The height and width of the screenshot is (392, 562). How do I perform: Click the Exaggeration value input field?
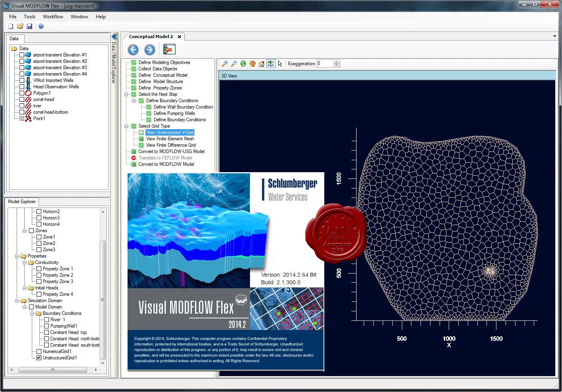click(x=325, y=64)
